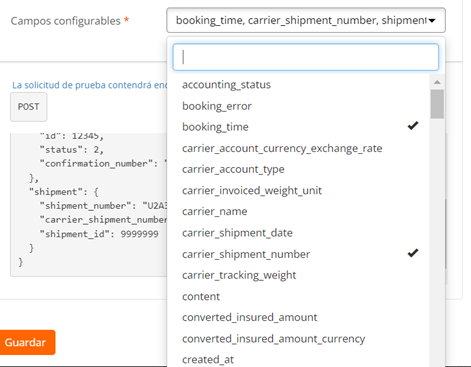Click the checkmark next to carrier_shipment_number

coord(413,253)
